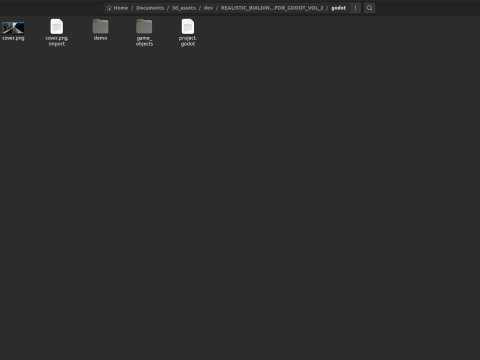Viewport: 480px width, 360px height.
Task: Open the cover.png image thumbnail
Action: (x=13, y=28)
